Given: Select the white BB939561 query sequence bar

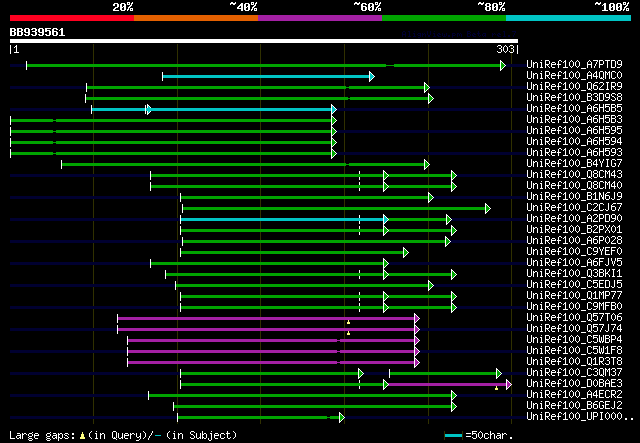Looking at the screenshot, I should tap(264, 41).
